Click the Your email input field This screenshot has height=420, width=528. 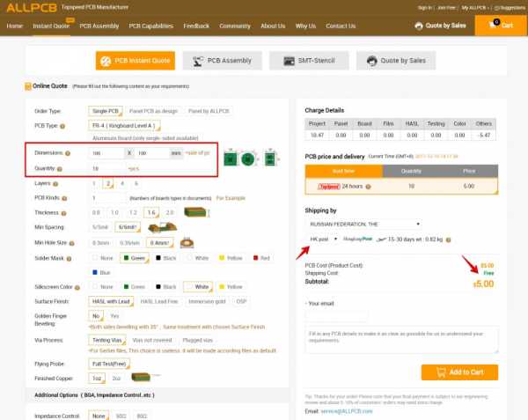pyautogui.click(x=337, y=315)
